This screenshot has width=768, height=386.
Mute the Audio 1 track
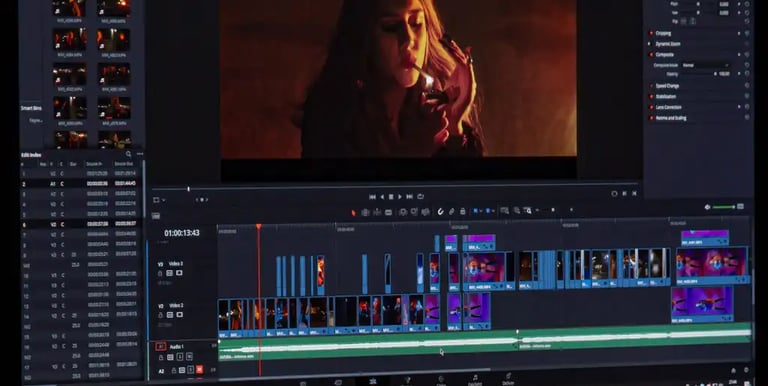point(189,357)
